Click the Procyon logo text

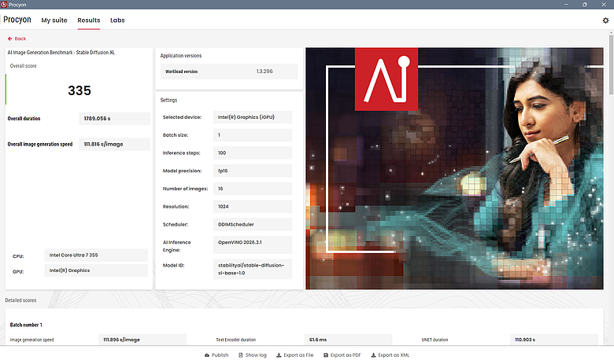click(x=17, y=20)
